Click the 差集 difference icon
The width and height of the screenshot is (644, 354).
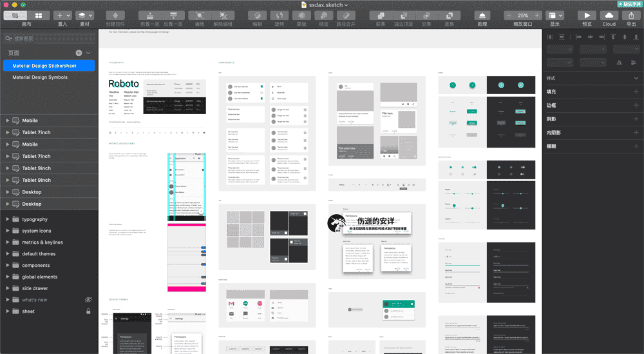tap(450, 15)
